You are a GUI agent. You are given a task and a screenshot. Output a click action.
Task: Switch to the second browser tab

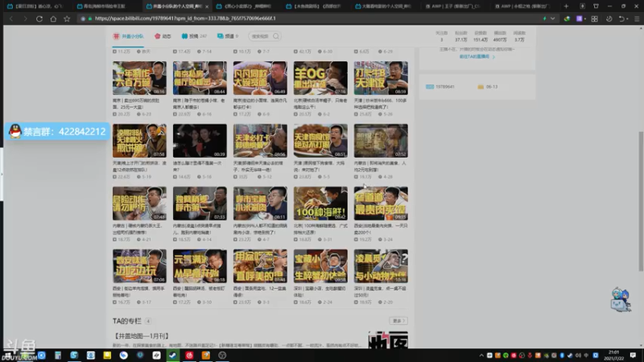(105, 6)
